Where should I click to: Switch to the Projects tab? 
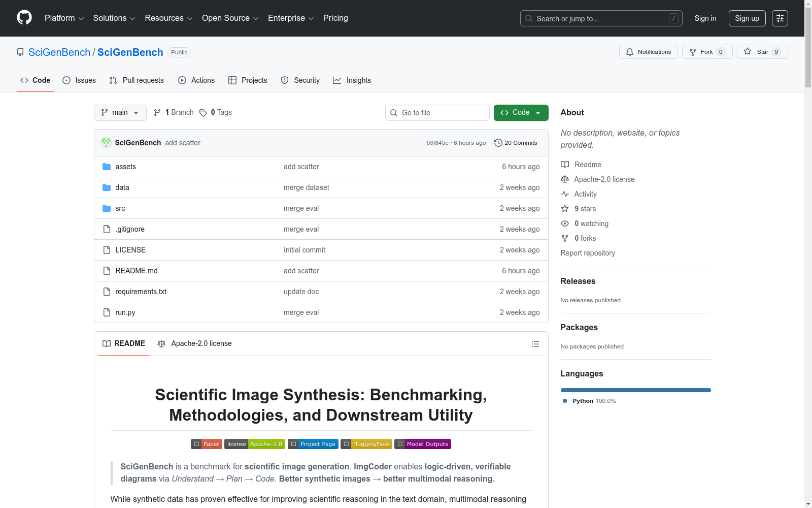click(x=248, y=80)
